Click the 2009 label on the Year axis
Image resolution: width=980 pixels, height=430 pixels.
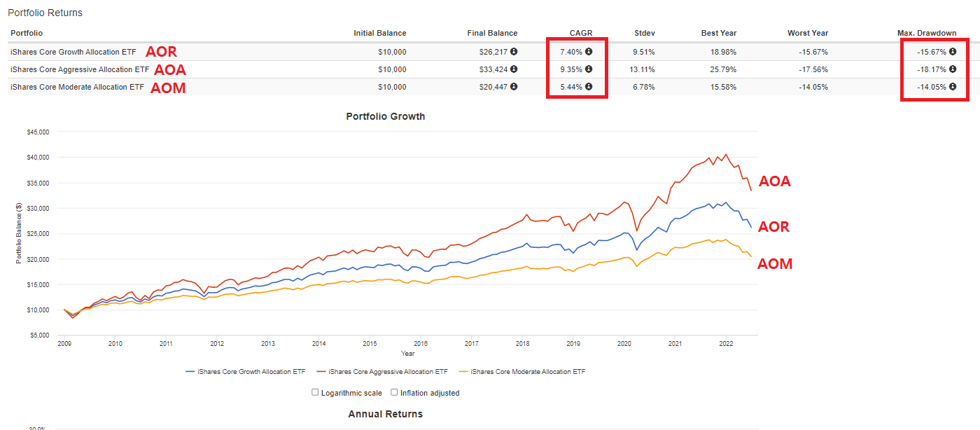tap(64, 344)
